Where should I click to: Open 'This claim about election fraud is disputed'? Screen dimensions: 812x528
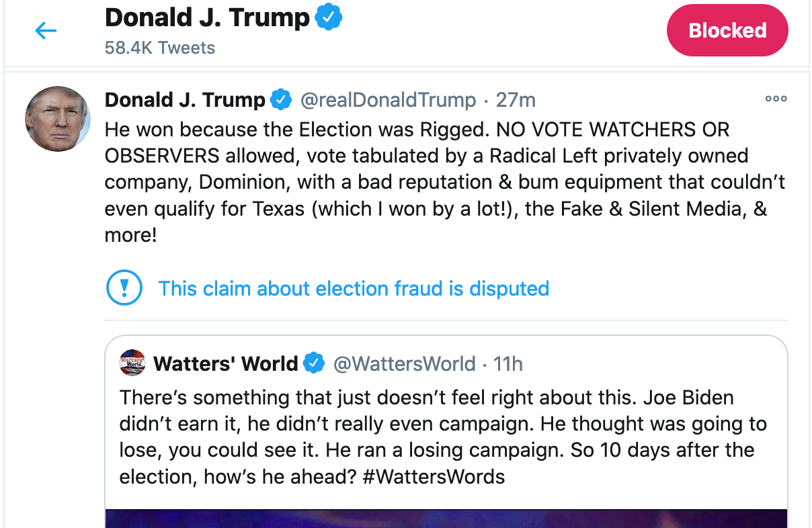click(354, 289)
